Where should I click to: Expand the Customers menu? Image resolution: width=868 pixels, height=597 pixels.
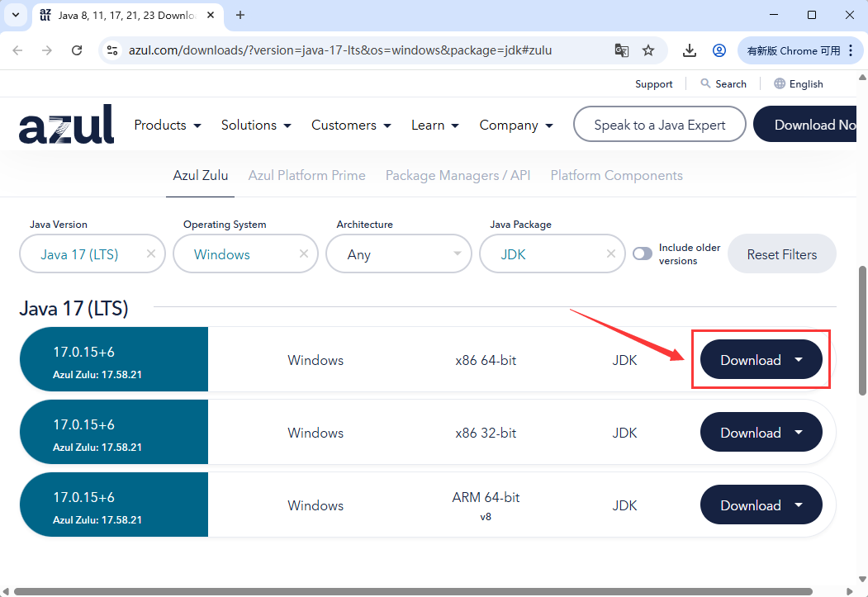[x=351, y=125]
